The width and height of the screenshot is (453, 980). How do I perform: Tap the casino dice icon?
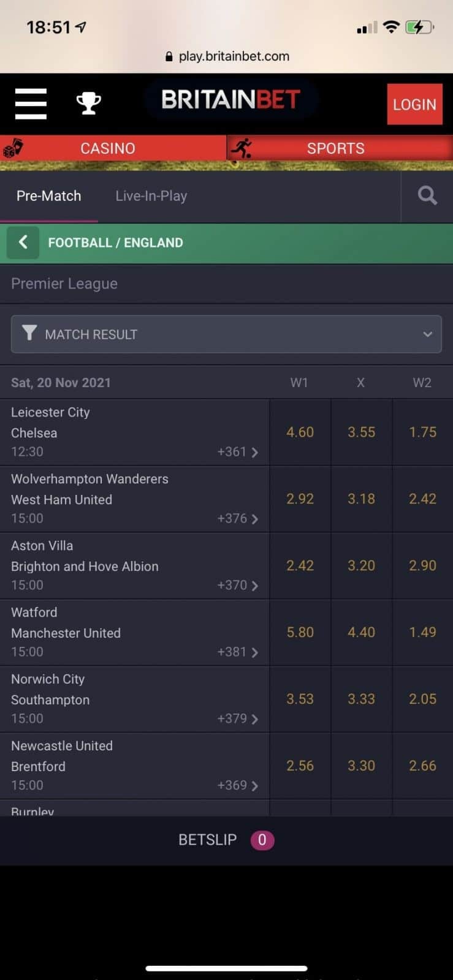coord(13,148)
